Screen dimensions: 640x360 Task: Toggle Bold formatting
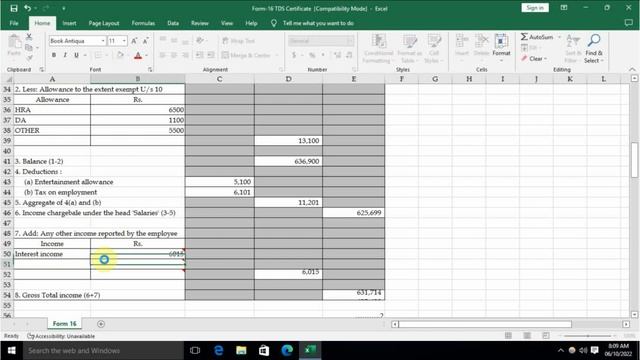tap(54, 55)
